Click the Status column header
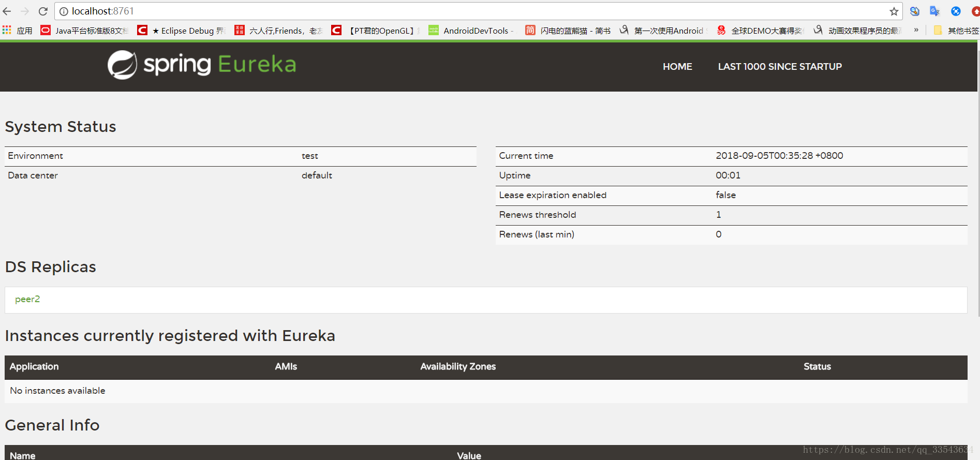980x460 pixels. pos(817,366)
